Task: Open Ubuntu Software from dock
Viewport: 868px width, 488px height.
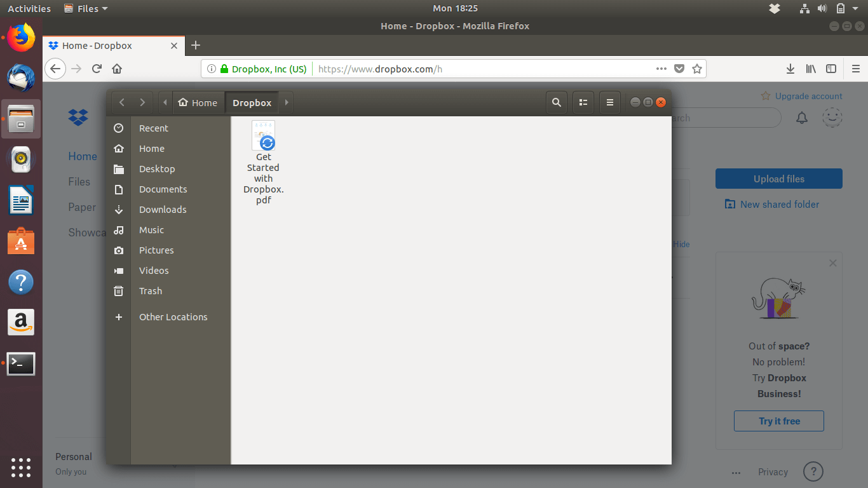Action: [x=21, y=241]
